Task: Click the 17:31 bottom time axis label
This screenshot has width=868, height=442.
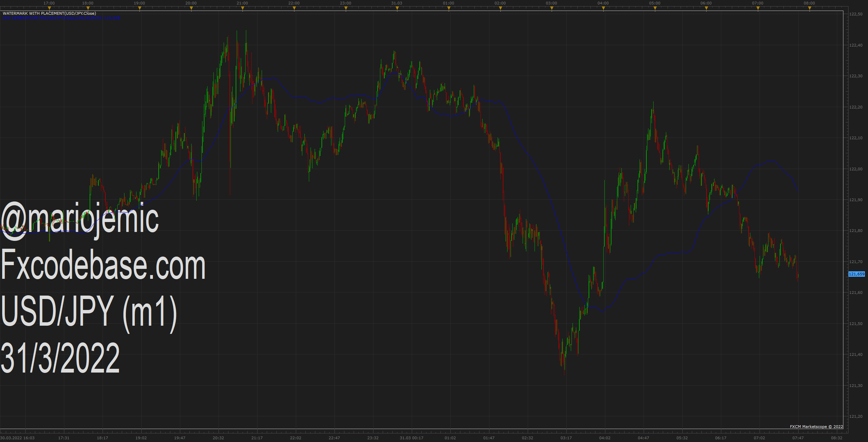Action: [x=64, y=438]
